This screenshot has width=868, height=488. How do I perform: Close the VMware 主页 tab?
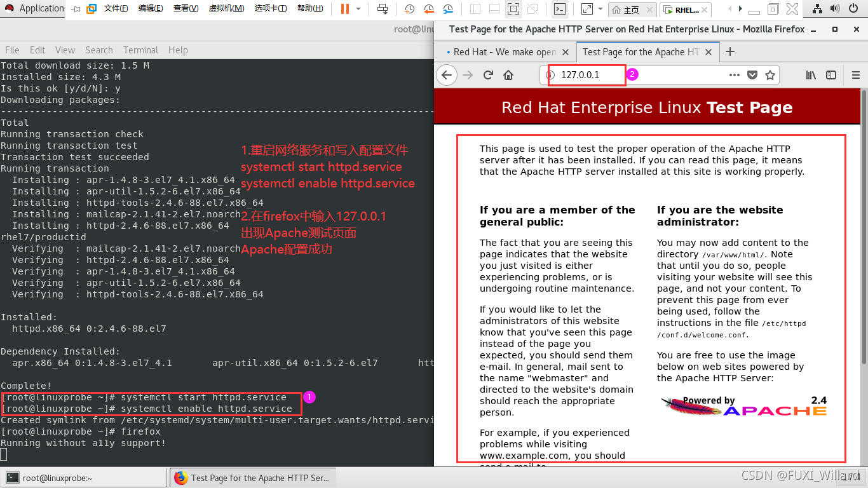[649, 10]
